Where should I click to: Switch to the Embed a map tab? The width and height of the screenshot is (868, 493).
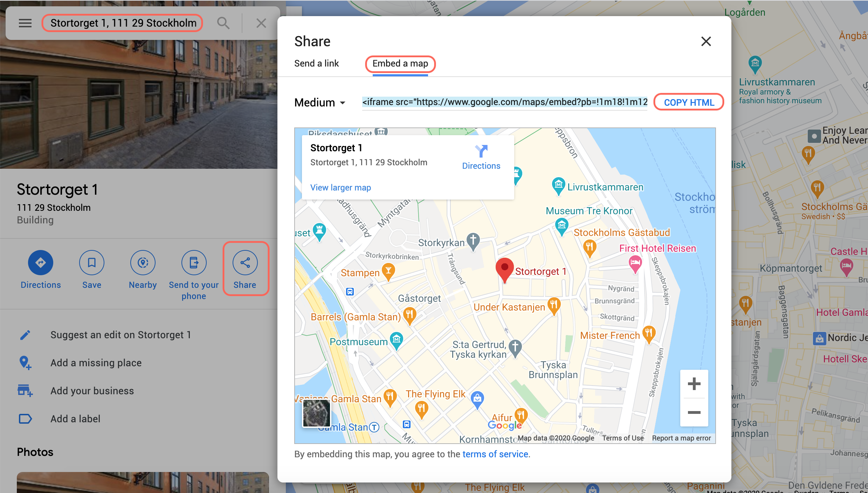[400, 64]
